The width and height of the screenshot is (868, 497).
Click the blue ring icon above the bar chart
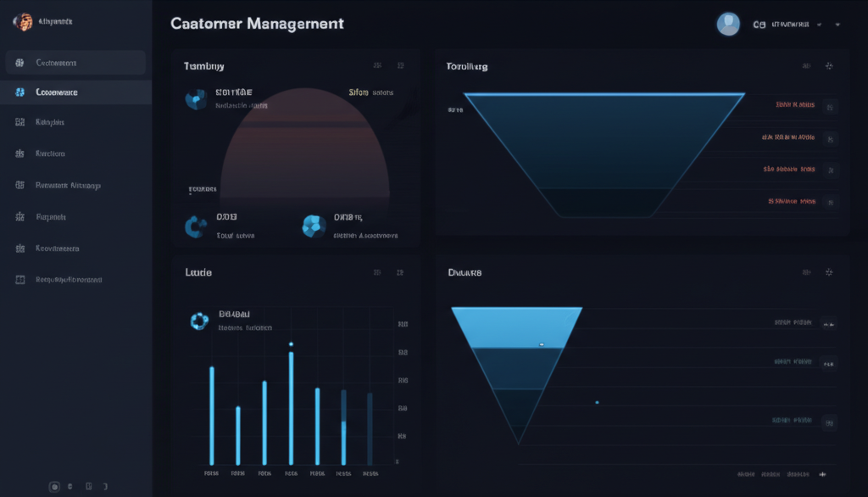(199, 320)
